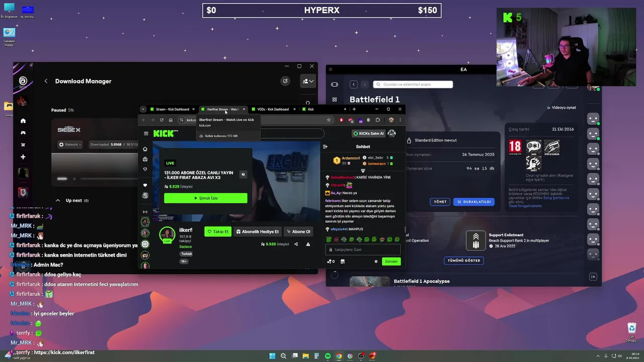Viewport: 644px width, 362px height.
Task: Open Battlefield 1 Apocalypse thumbnail
Action: tap(369, 282)
